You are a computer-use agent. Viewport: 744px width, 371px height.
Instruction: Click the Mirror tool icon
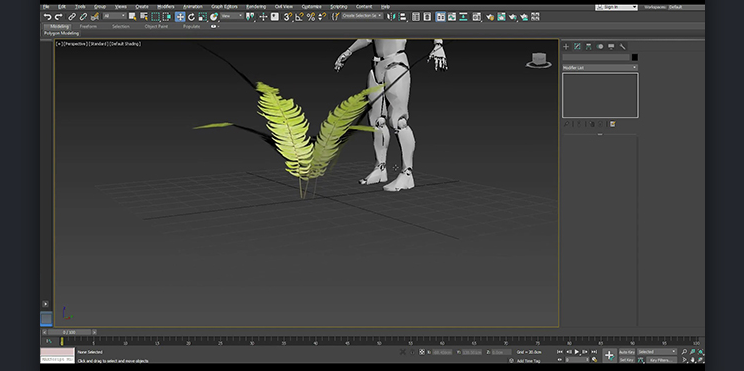tap(391, 17)
